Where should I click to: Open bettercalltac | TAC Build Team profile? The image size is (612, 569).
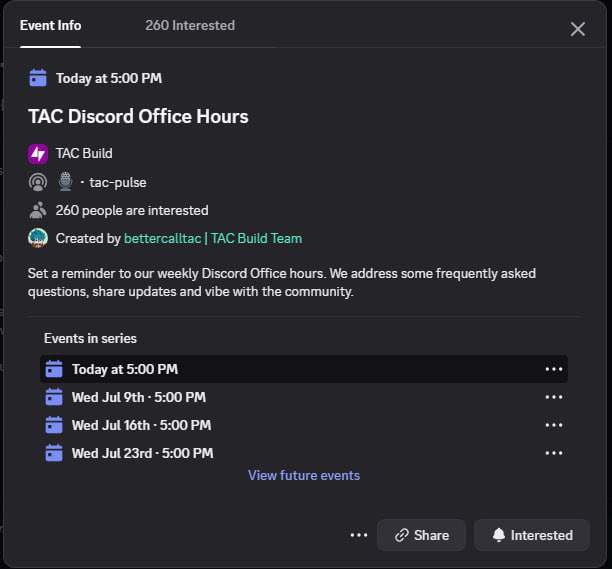(x=213, y=238)
